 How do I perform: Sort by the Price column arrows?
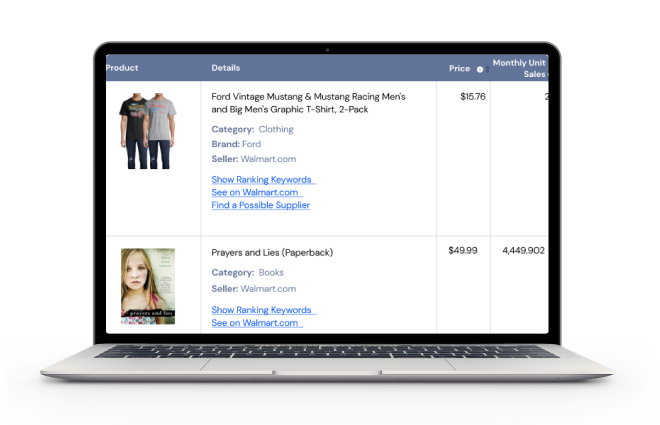tap(487, 69)
